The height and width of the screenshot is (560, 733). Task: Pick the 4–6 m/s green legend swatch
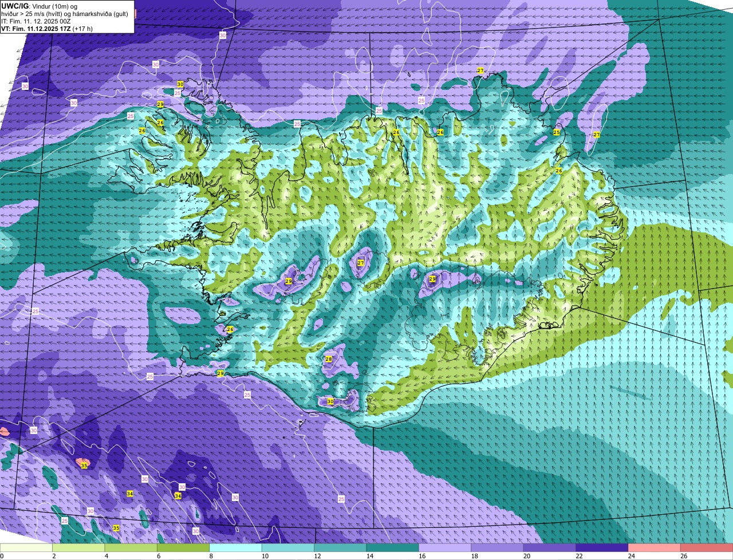131,547
